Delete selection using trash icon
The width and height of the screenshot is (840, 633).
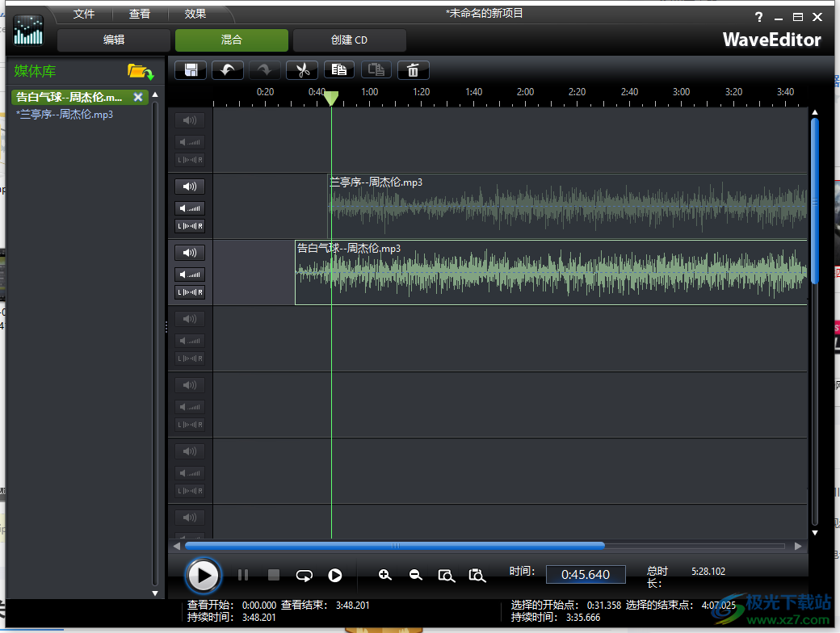(x=413, y=70)
